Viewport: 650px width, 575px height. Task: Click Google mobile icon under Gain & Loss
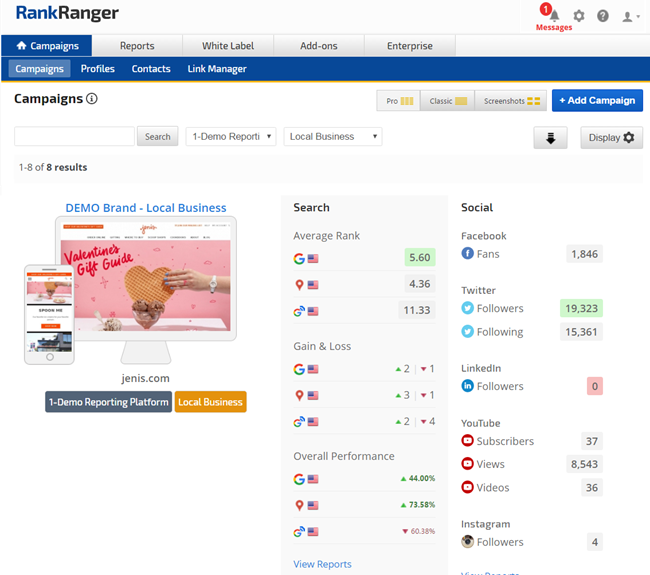(299, 422)
